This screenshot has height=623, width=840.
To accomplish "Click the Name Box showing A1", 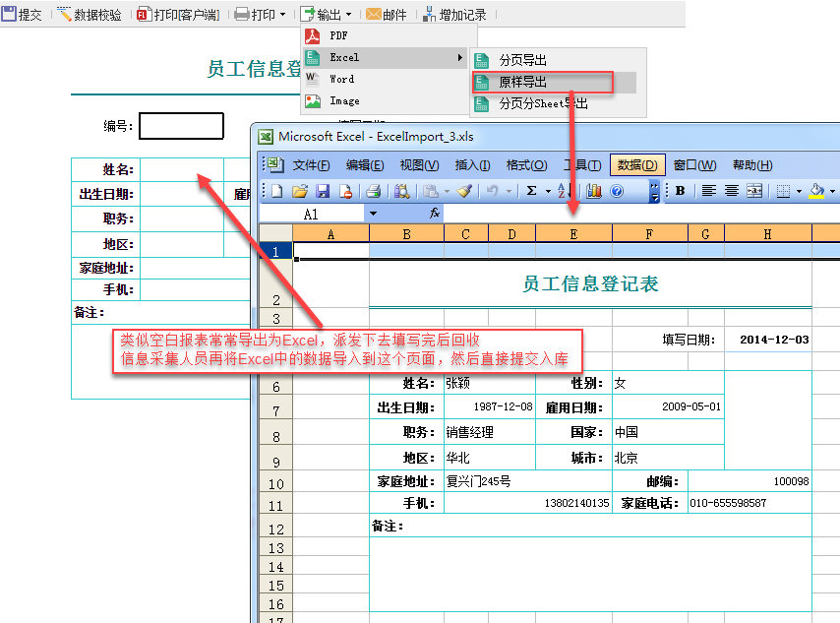I will coord(311,214).
